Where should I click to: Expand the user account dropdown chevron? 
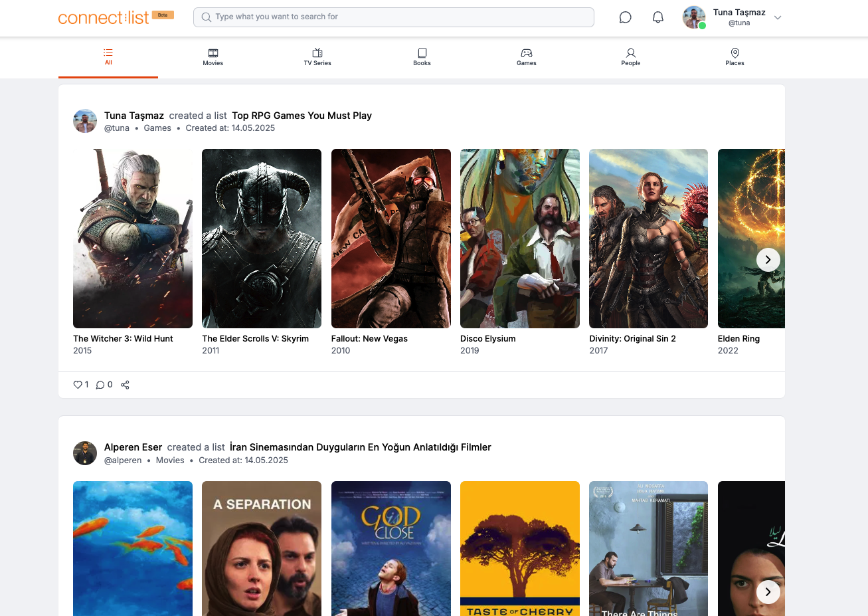pos(778,18)
